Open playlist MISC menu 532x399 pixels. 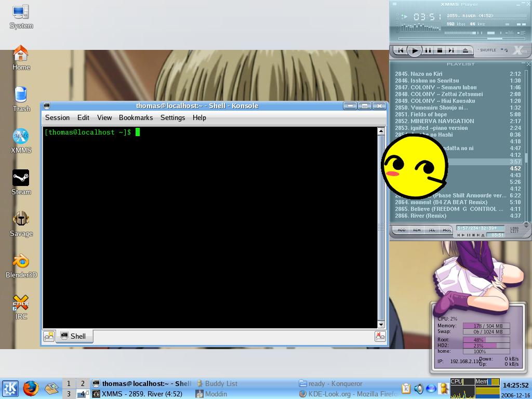[x=446, y=230]
